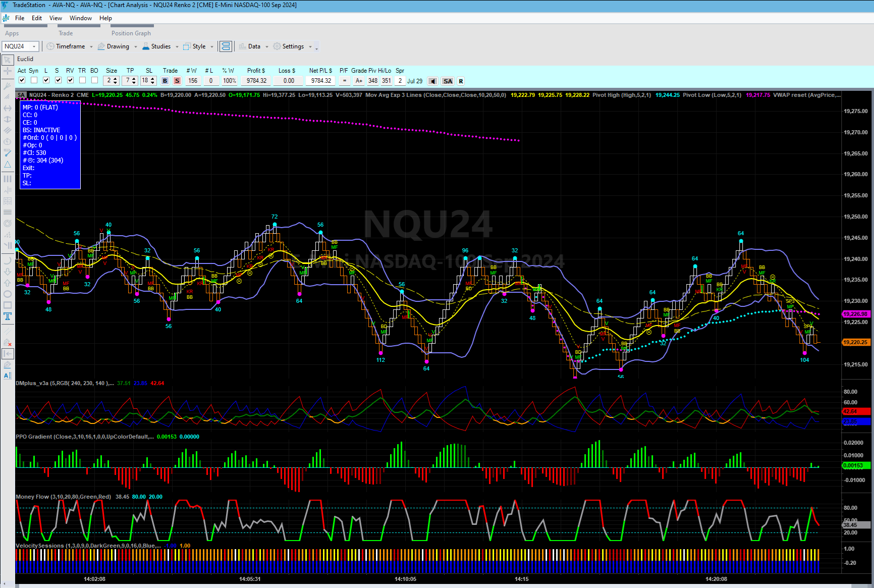Select the pointer cursor tool
Screen dimensions: 874x588
[8, 60]
